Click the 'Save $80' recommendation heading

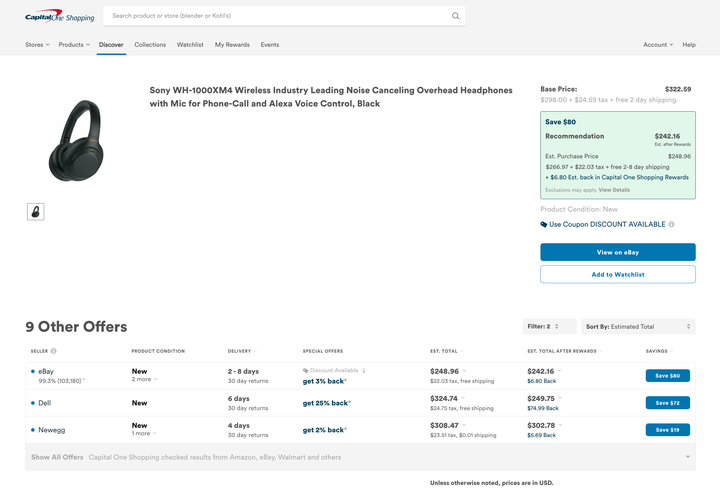[560, 122]
